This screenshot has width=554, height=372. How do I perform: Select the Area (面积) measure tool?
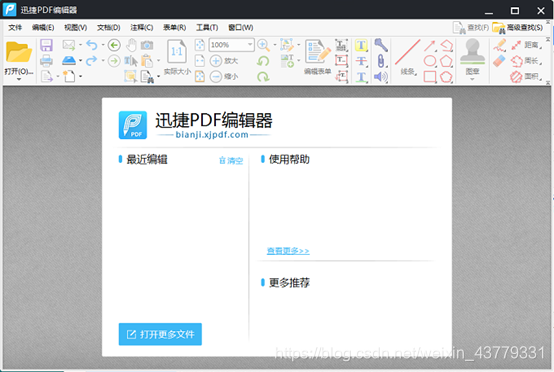pos(526,76)
